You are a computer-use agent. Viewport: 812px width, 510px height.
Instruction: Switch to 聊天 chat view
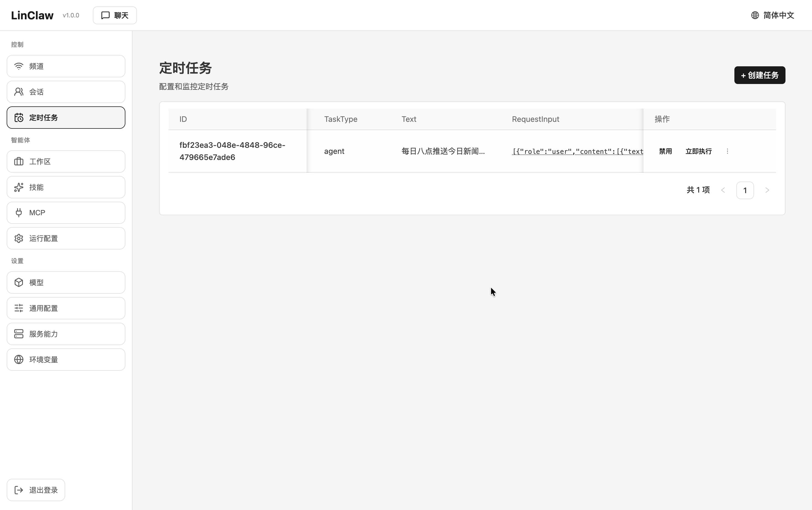click(114, 15)
